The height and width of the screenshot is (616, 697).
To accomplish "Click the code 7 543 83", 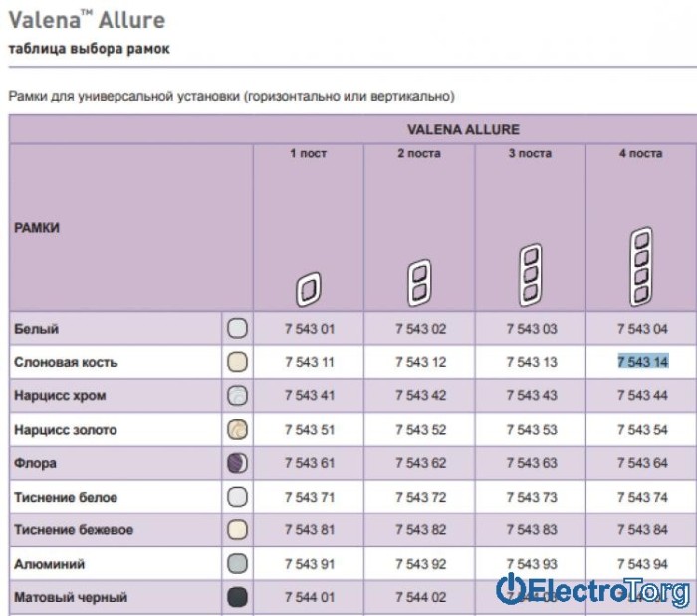I will (532, 529).
